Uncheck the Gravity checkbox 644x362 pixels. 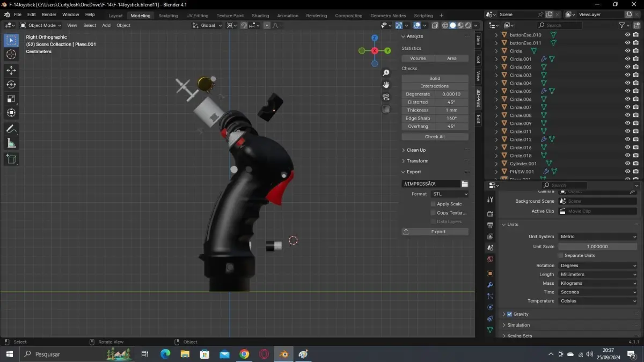(509, 314)
